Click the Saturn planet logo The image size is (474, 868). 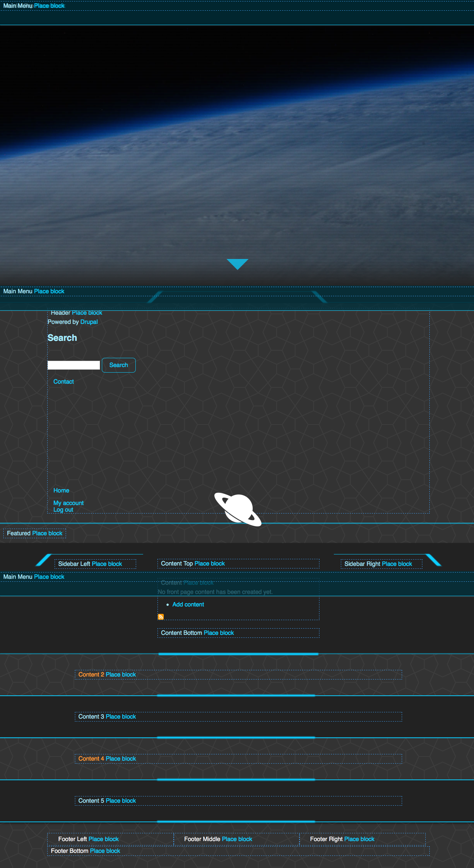238,509
